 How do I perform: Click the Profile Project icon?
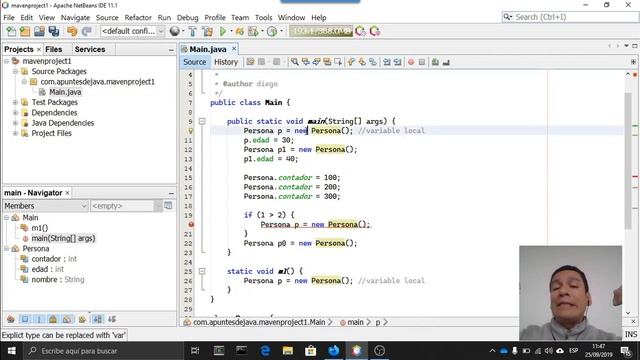tap(272, 31)
